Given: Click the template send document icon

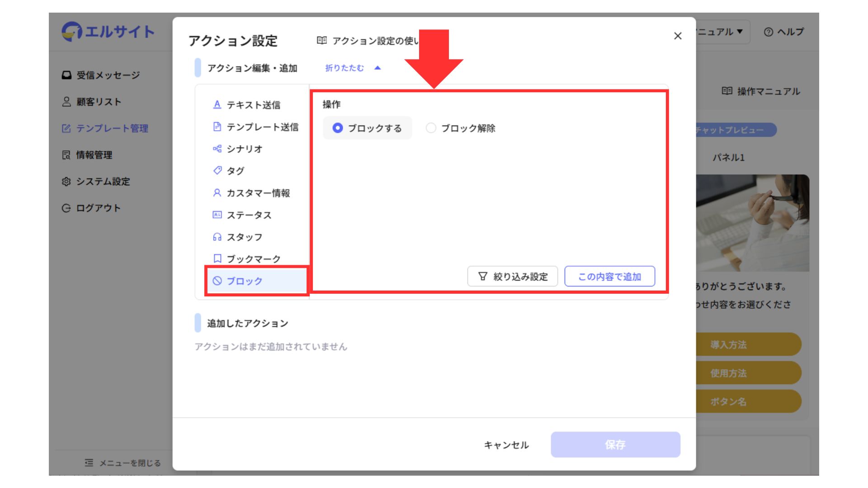Looking at the screenshot, I should click(x=217, y=127).
